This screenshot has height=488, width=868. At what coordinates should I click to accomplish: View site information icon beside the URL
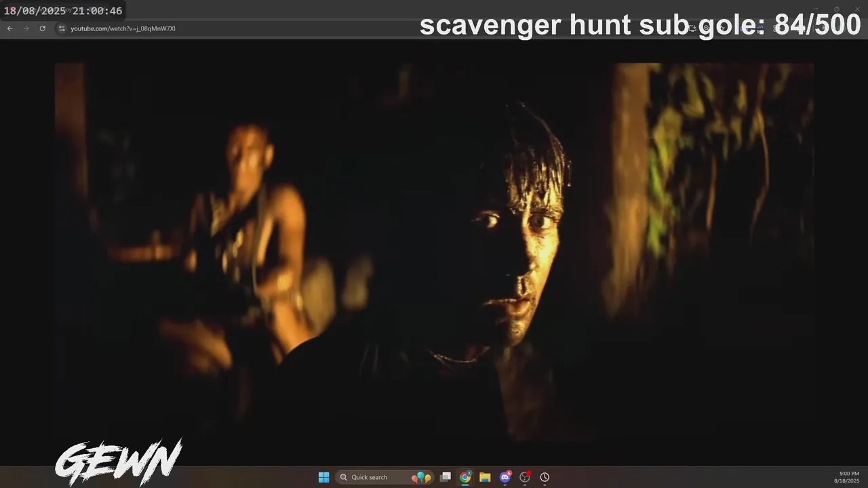click(x=62, y=28)
